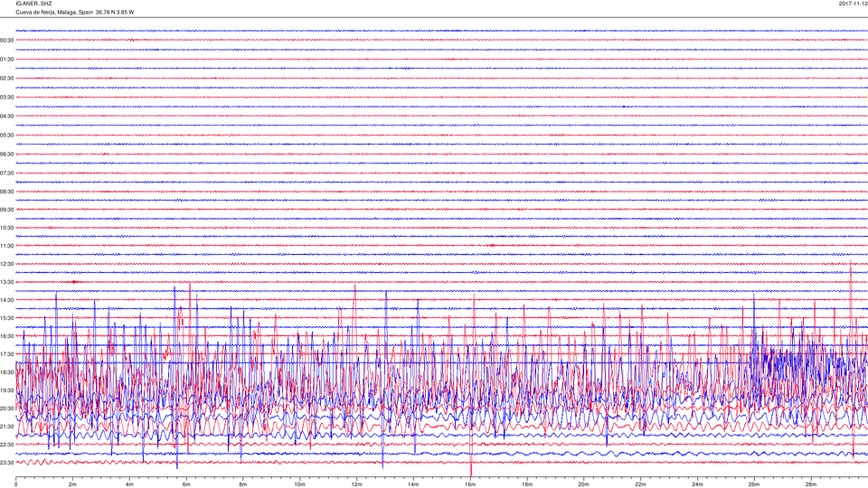Select the 20:30 time label

click(7, 408)
